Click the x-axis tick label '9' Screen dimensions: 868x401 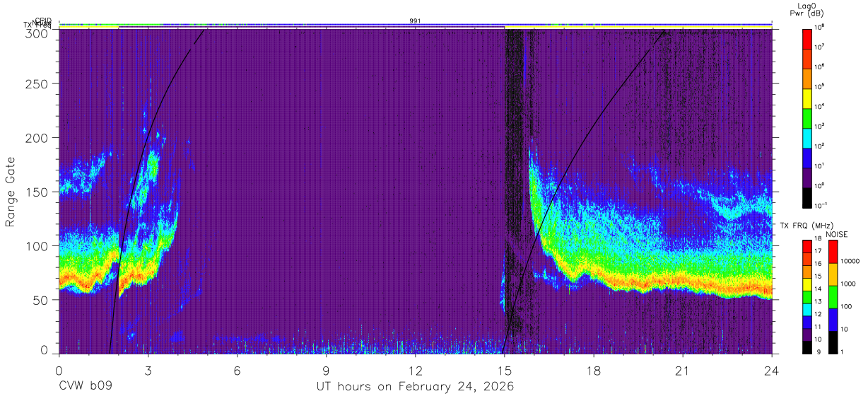[x=326, y=371]
